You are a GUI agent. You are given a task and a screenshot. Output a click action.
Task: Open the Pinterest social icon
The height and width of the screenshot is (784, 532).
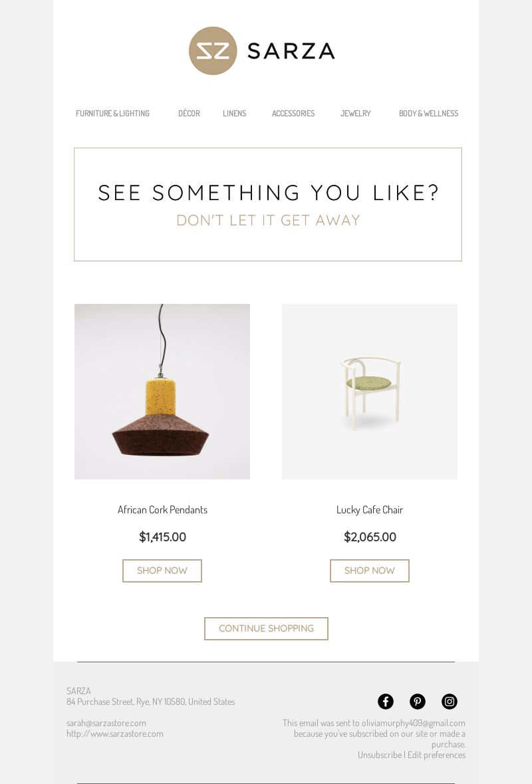coord(418,702)
